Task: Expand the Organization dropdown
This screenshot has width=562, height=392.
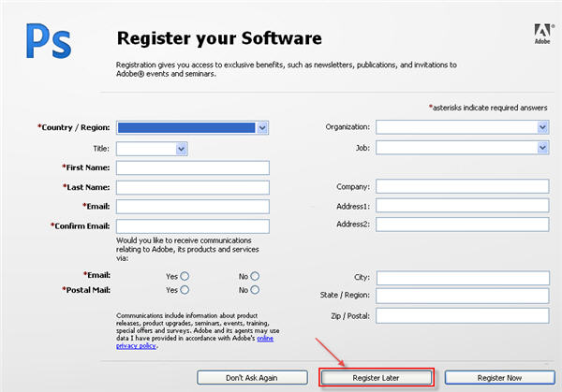Action: coord(463,127)
